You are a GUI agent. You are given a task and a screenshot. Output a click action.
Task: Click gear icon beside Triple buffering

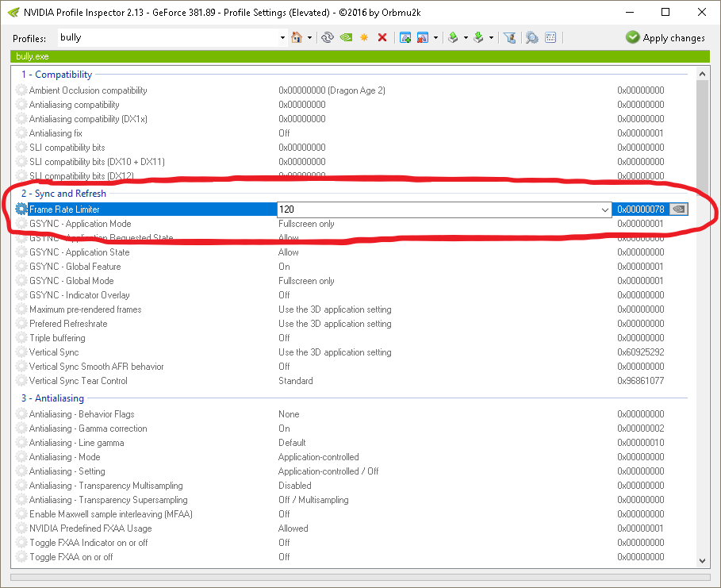21,338
